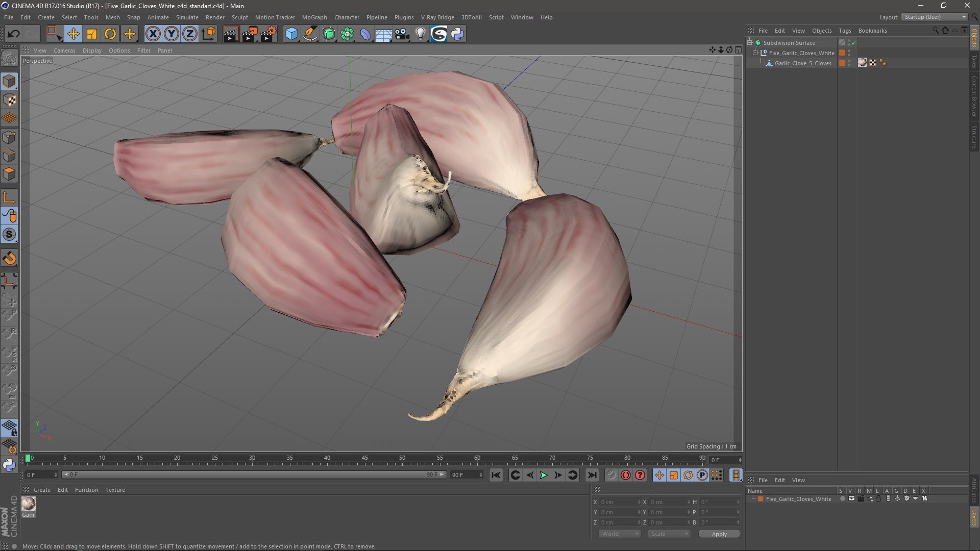This screenshot has width=980, height=551.
Task: Select the Garlic material thumbnail
Action: [x=29, y=504]
